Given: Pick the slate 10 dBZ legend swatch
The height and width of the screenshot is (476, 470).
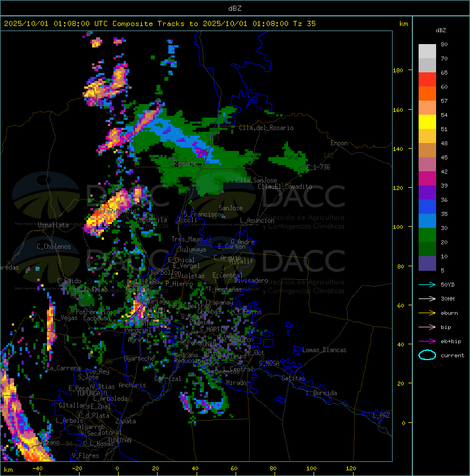Looking at the screenshot, I should click(x=427, y=263).
